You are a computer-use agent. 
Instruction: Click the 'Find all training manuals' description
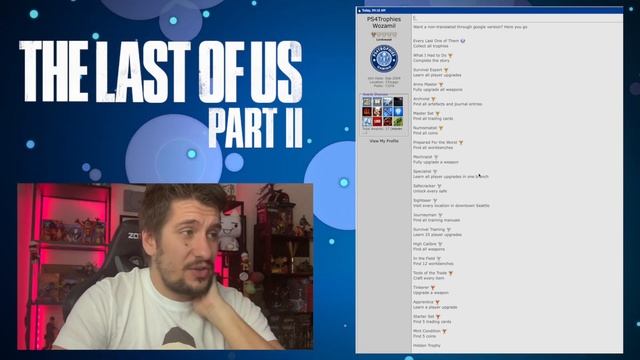[x=436, y=220]
